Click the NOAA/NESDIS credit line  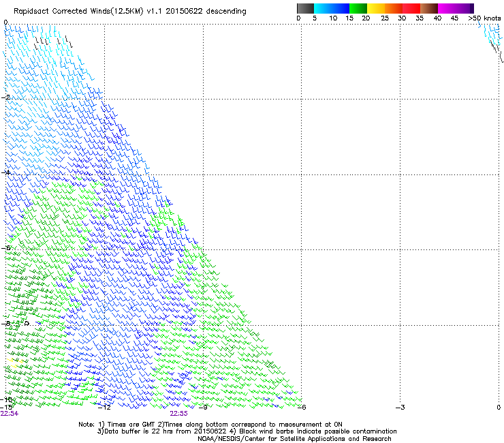point(294,439)
